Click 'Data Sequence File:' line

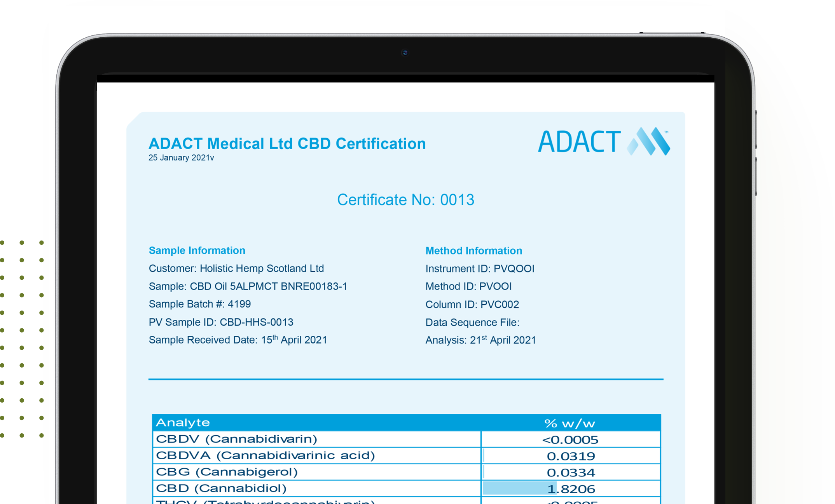pos(472,323)
